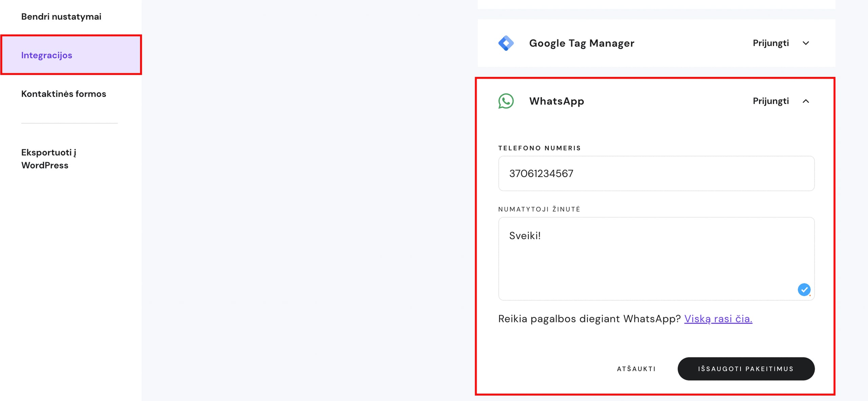Go to Kontaktinės formos page

64,94
